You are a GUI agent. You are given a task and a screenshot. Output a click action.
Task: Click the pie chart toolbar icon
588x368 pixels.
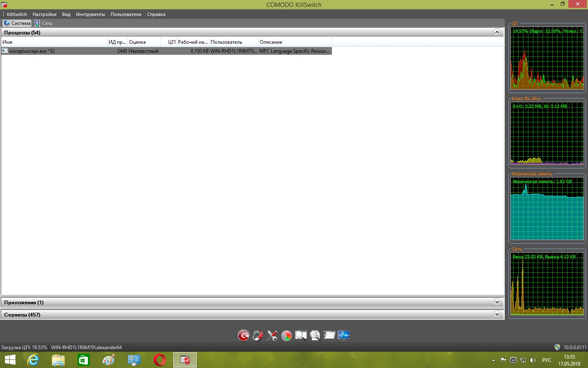pos(287,336)
